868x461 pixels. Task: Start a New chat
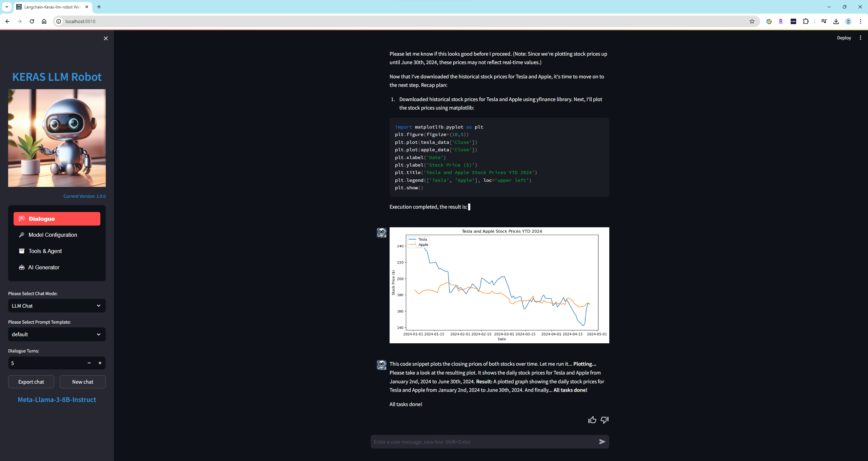(x=83, y=382)
